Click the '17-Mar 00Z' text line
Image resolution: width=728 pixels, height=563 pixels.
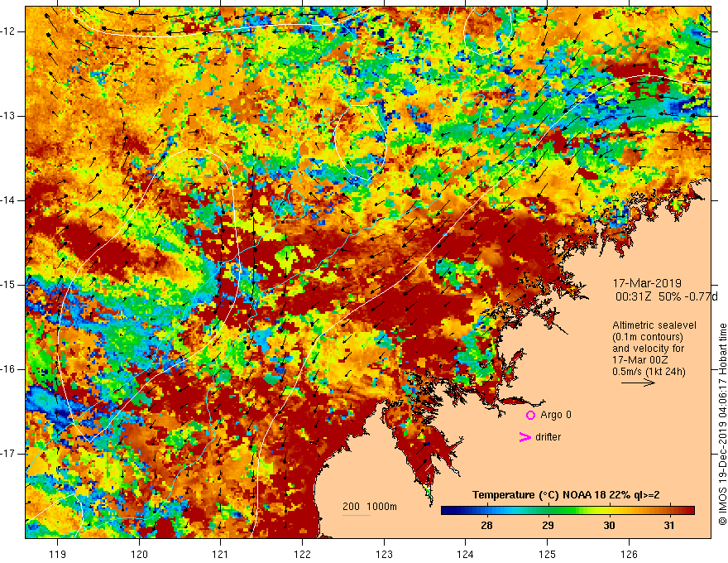(x=640, y=360)
